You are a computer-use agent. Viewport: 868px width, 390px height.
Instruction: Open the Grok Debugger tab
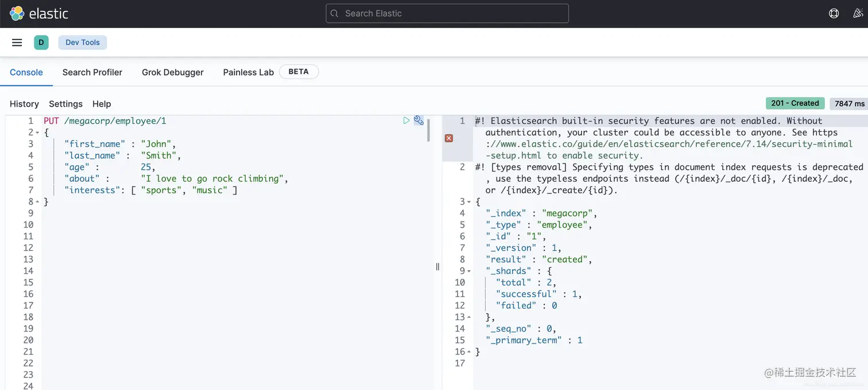pyautogui.click(x=173, y=72)
